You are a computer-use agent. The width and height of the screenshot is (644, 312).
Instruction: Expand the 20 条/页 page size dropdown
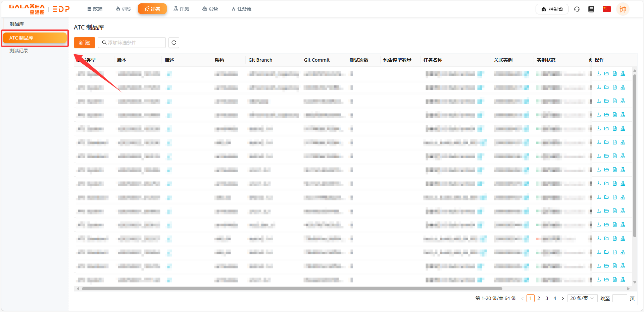(582, 298)
